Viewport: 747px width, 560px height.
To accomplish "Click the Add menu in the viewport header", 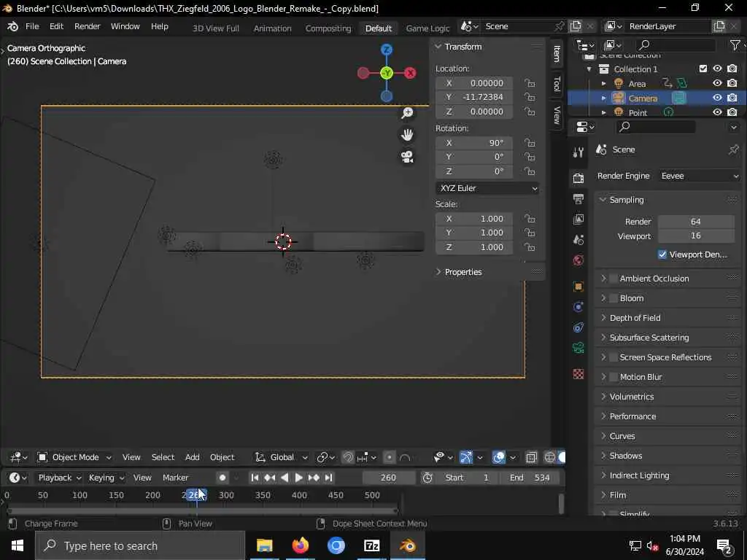I will pos(193,457).
